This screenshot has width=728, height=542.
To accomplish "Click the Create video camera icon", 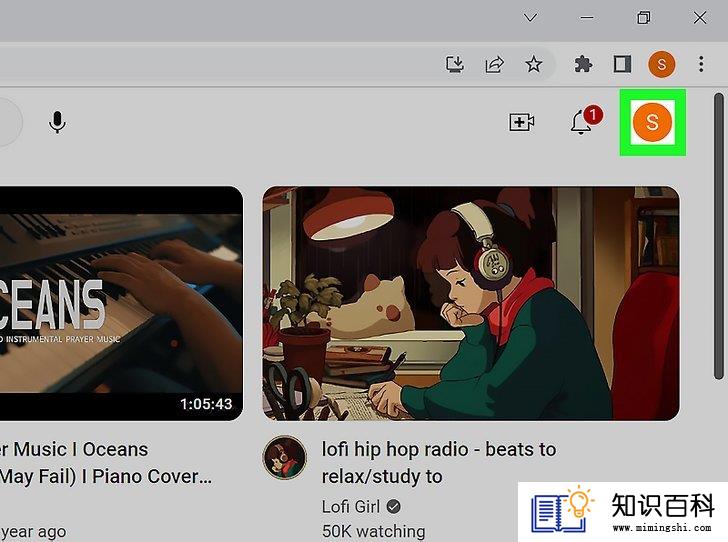I will tap(521, 122).
